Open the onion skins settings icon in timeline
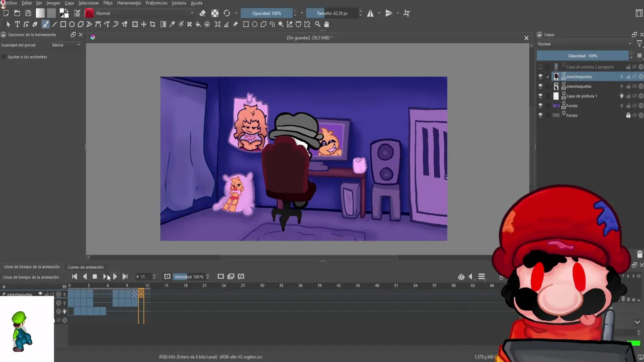 pos(461,277)
